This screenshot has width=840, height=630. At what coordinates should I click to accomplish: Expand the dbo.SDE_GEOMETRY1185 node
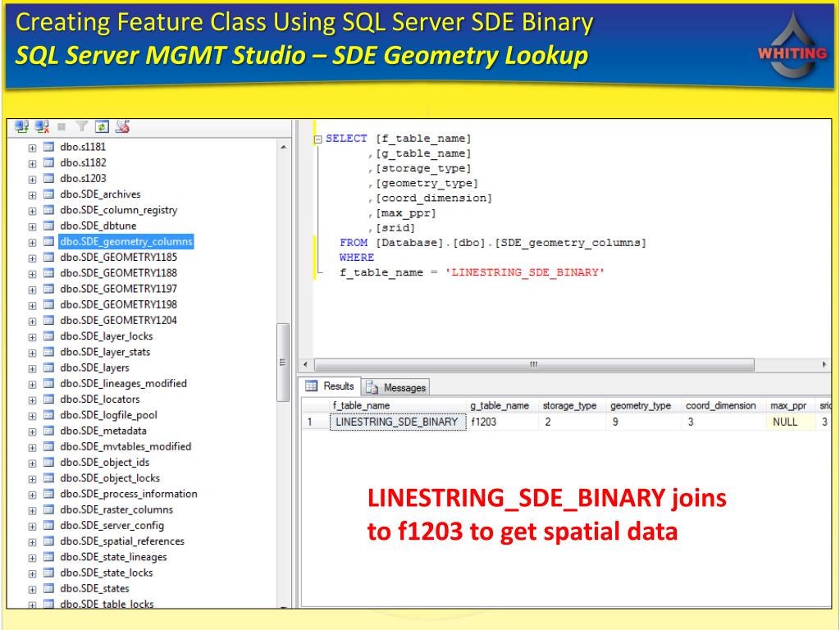(32, 258)
